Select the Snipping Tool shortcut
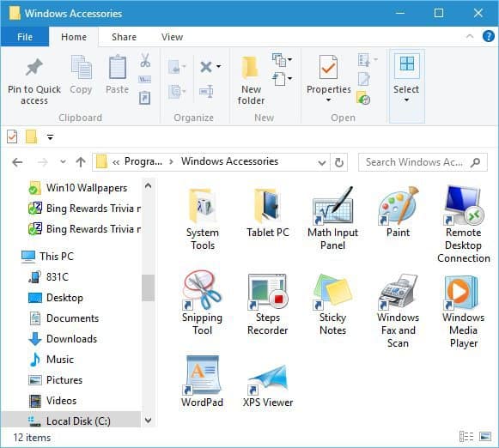This screenshot has height=448, width=499. click(x=203, y=304)
